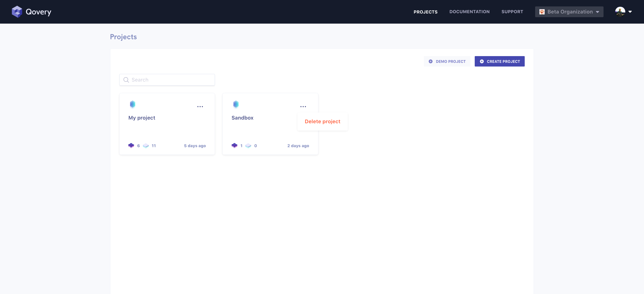Click the Qovery logo icon
Viewport: 644px width, 294px height.
point(17,12)
